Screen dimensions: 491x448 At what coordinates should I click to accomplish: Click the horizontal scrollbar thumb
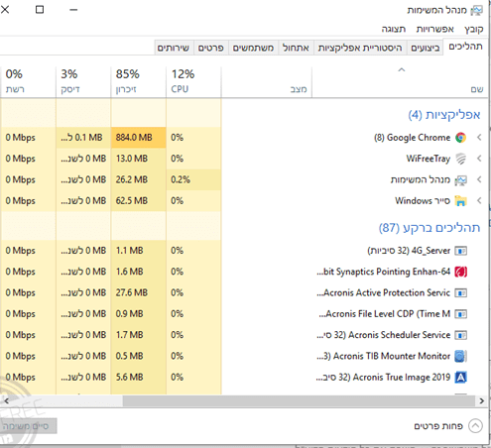pos(299,401)
